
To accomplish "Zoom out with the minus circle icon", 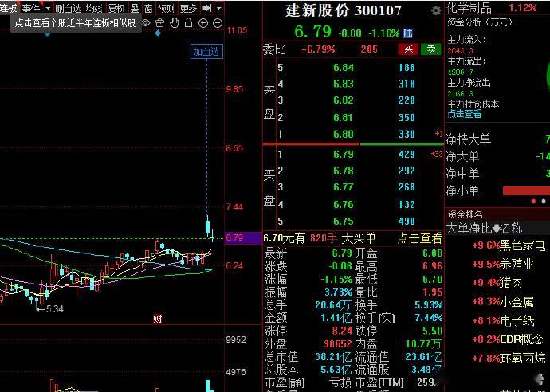I will (x=218, y=23).
